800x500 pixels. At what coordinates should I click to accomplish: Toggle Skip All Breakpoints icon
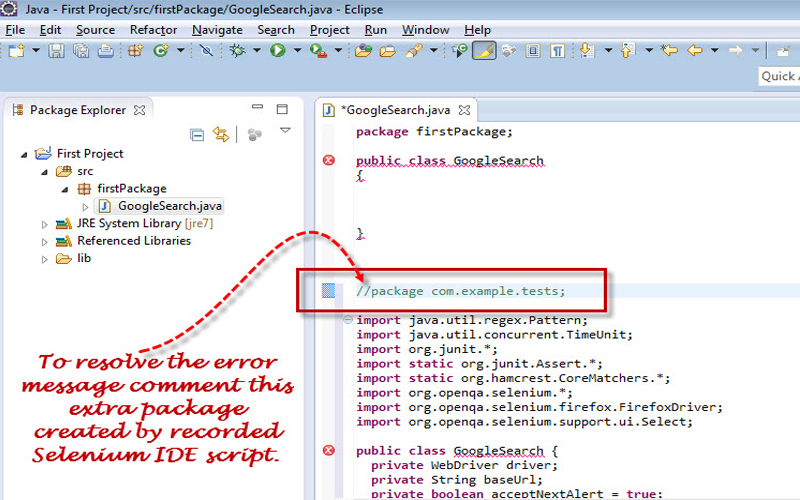pyautogui.click(x=206, y=51)
